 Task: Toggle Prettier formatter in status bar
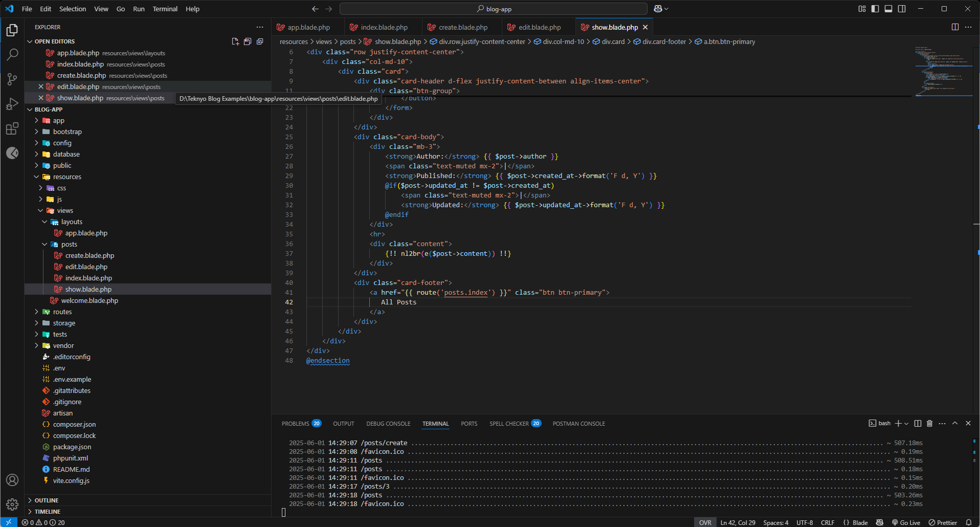coord(943,522)
